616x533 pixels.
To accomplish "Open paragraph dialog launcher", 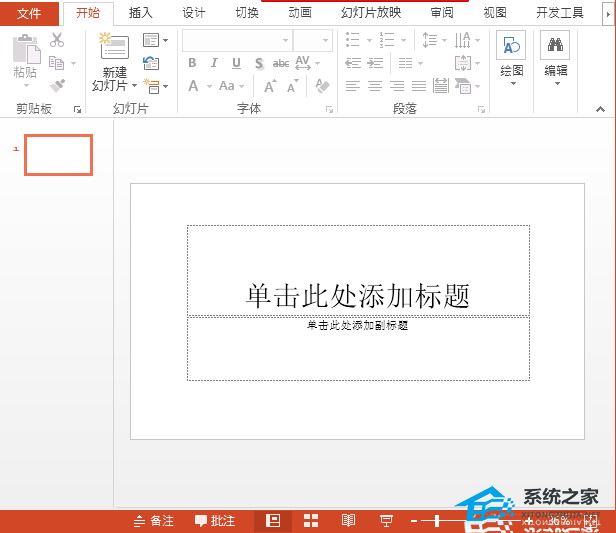I will tap(481, 110).
